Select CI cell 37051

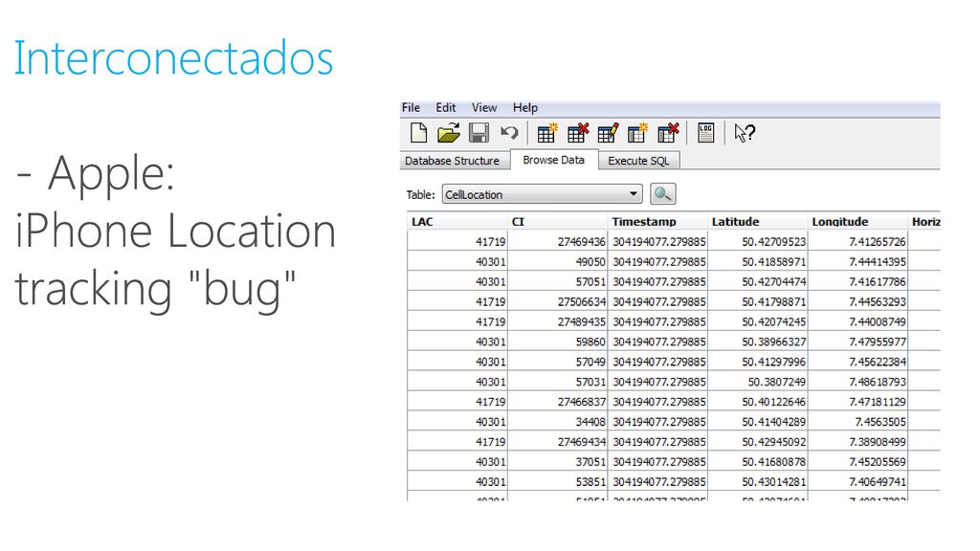(557, 462)
